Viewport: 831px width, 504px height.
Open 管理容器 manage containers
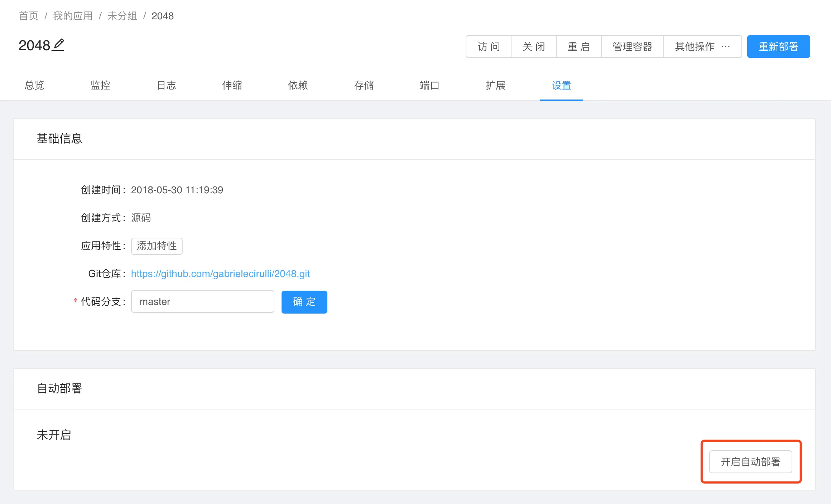click(632, 47)
